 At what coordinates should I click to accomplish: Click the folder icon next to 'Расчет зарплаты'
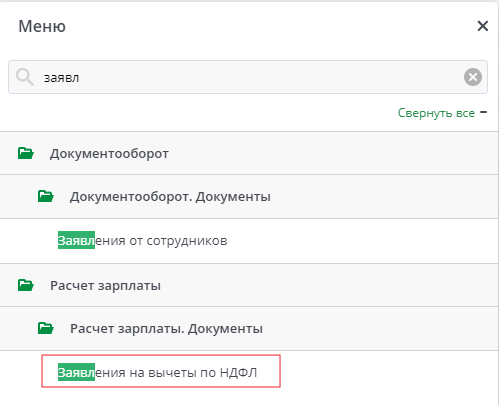(26, 285)
